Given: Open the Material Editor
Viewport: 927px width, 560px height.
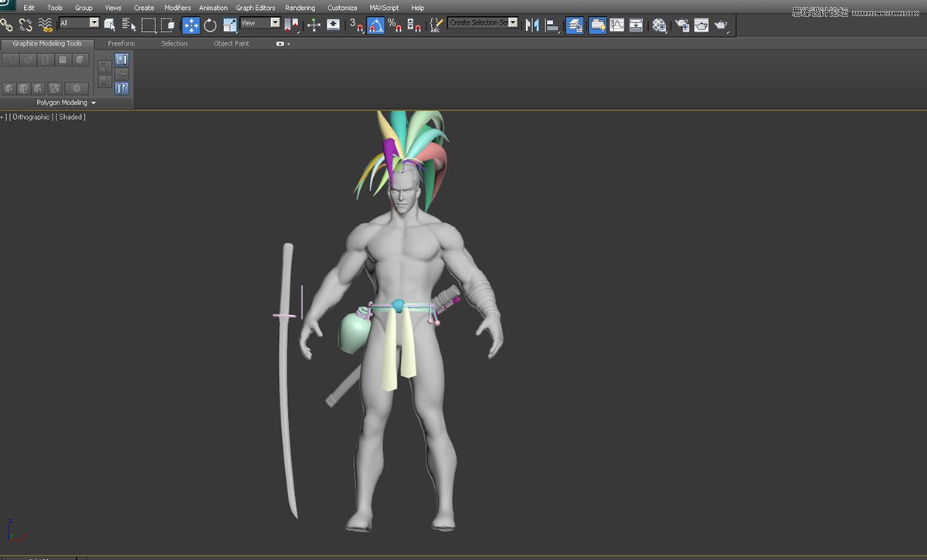Looking at the screenshot, I should click(658, 25).
